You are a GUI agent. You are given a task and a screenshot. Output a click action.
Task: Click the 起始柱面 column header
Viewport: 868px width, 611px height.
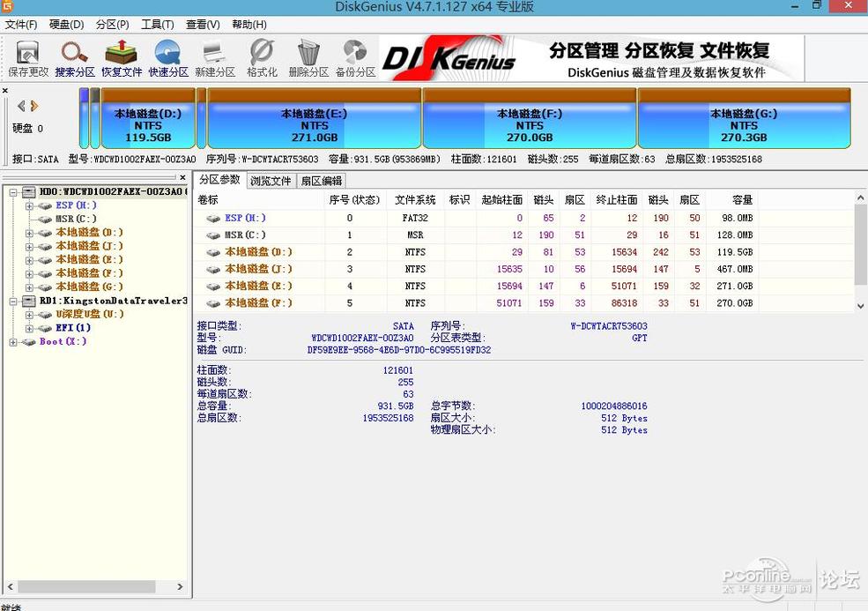pos(501,200)
